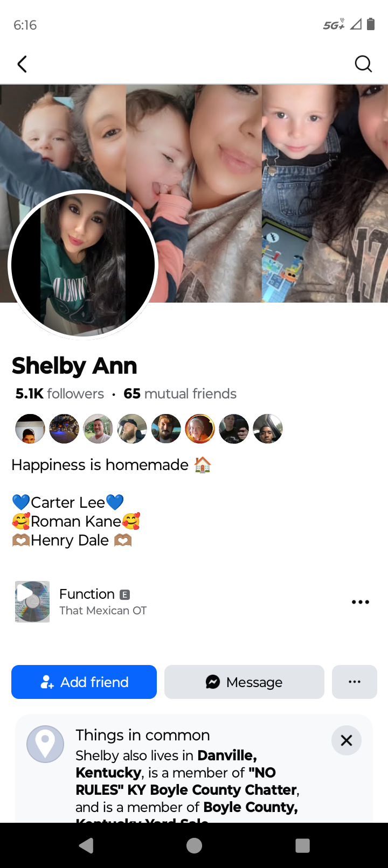
Task: Dismiss the Things in common card
Action: 347,740
